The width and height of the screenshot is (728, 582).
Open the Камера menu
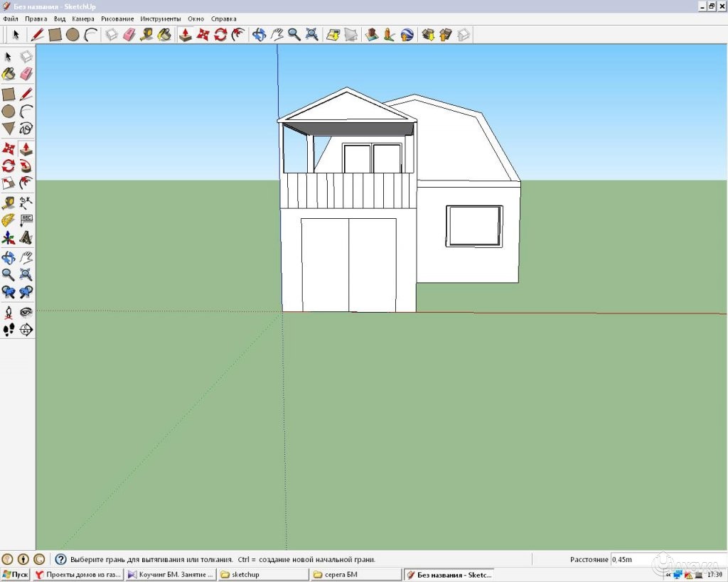click(x=82, y=18)
